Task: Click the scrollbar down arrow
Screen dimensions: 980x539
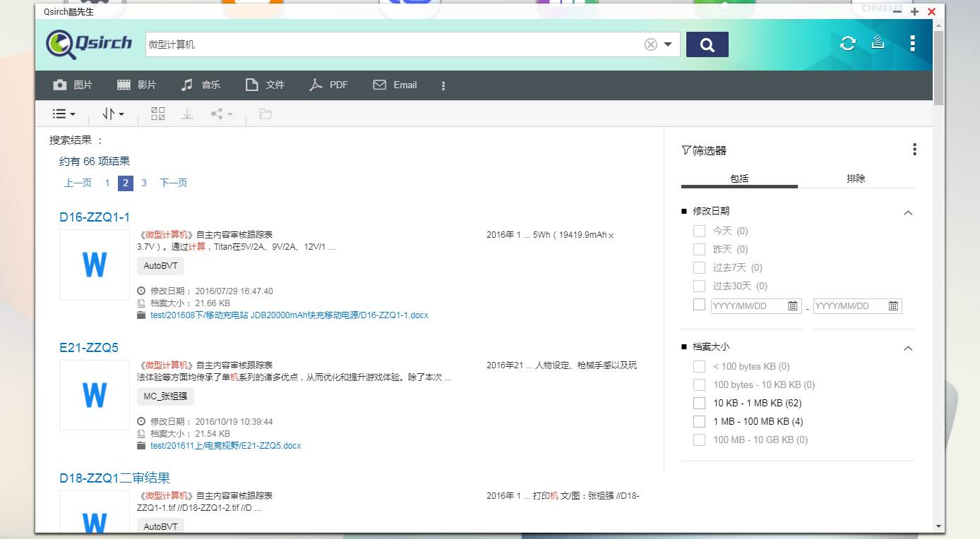Action: [x=938, y=526]
